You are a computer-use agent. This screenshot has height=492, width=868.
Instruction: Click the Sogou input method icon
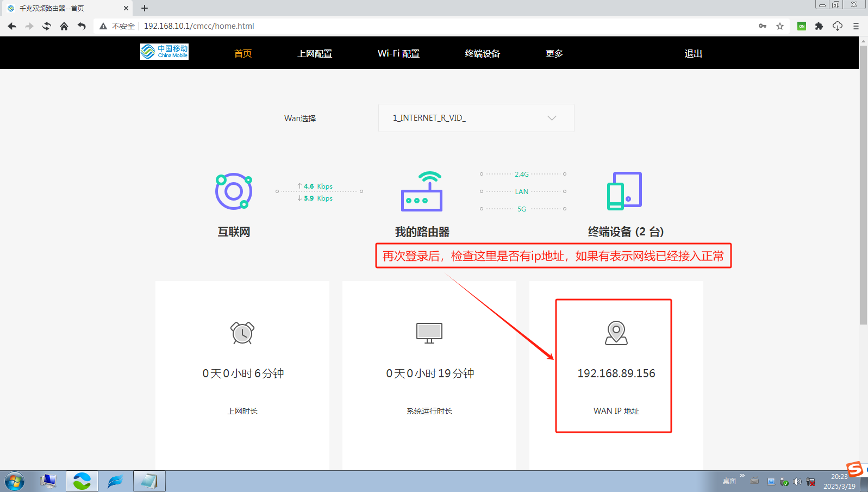[x=854, y=469]
